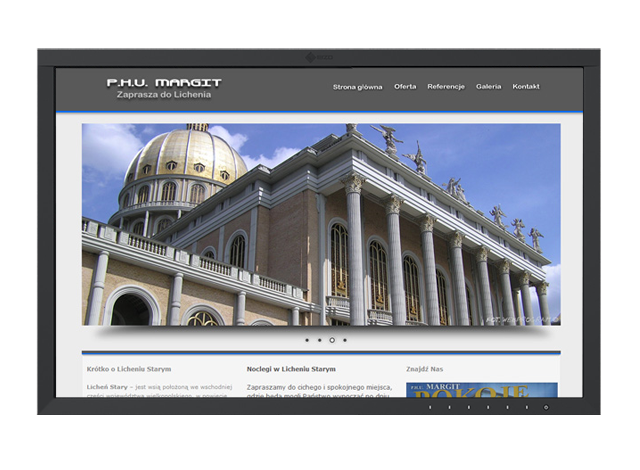Select the second slideshow dot
The height and width of the screenshot is (470, 640).
point(319,340)
